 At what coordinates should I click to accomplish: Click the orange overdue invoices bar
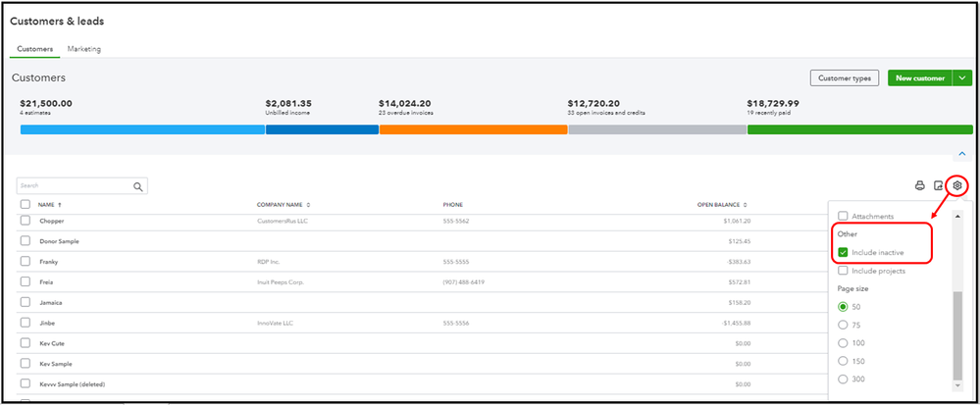(473, 129)
